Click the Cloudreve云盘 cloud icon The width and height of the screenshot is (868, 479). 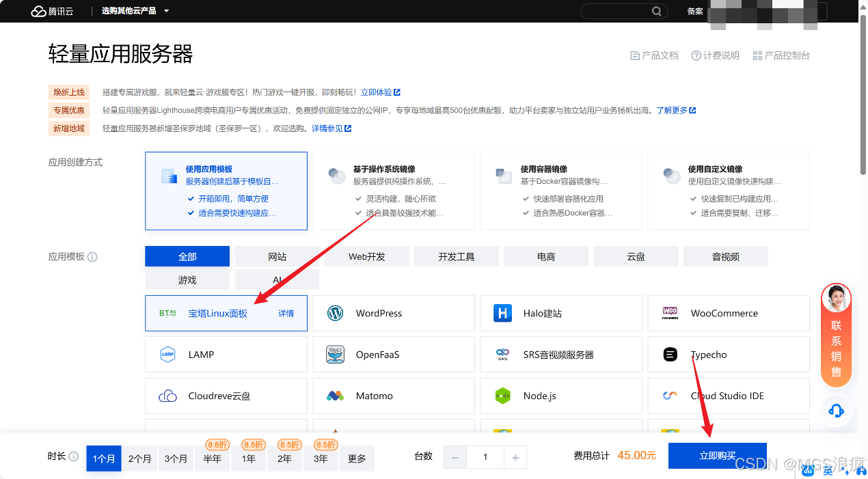click(x=167, y=396)
